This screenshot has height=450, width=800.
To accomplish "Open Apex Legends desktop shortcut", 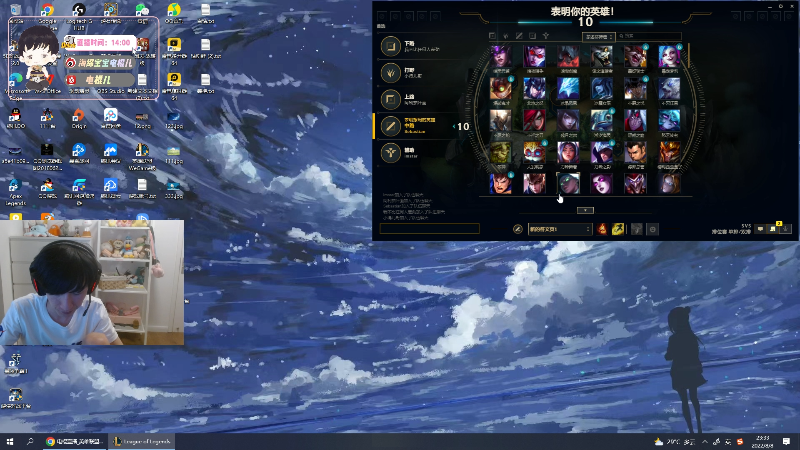I will pos(15,191).
